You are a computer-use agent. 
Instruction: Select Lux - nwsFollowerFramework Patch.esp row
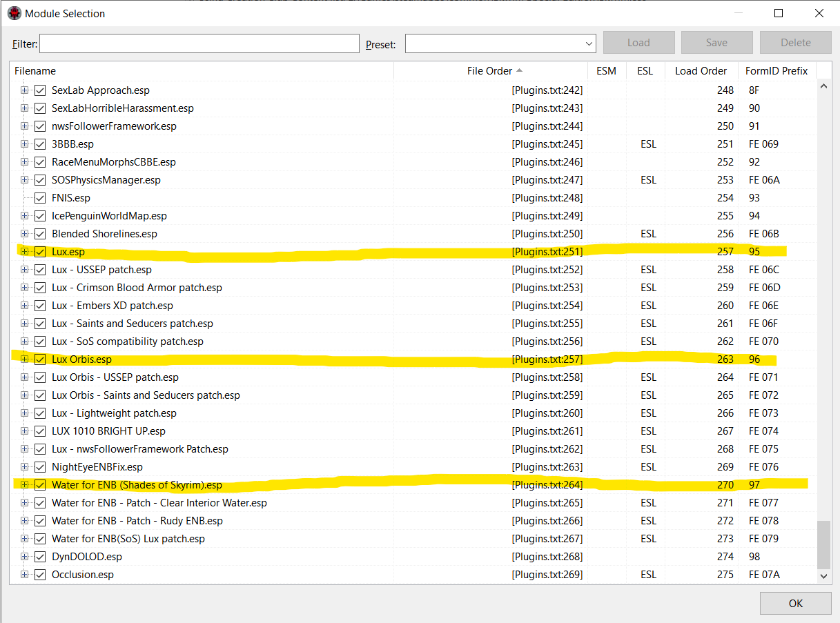(413, 449)
